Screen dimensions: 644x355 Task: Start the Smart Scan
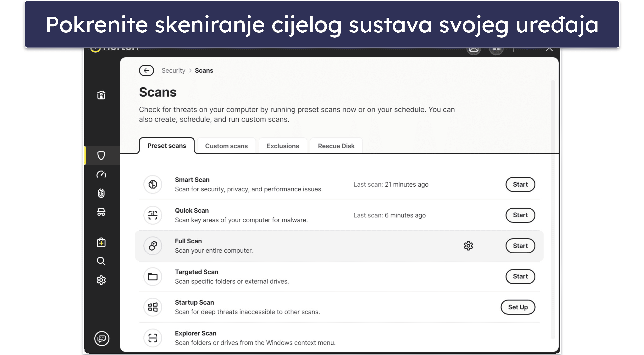(520, 184)
